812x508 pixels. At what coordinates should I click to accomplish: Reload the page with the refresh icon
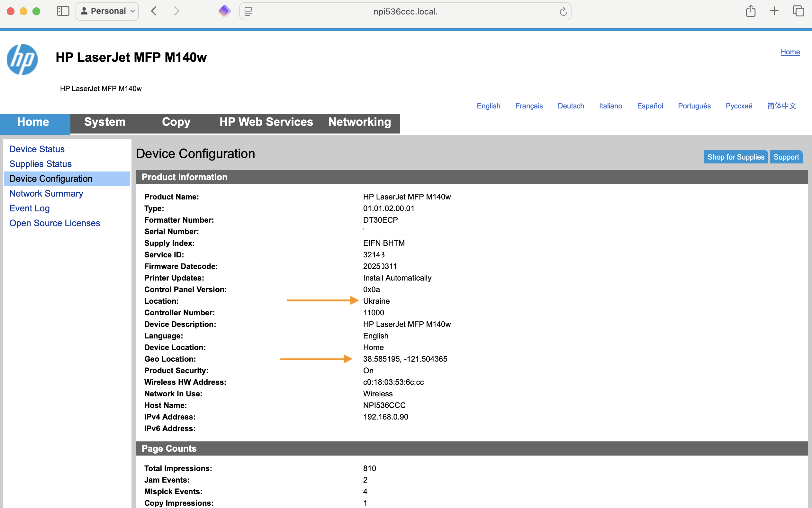[563, 12]
